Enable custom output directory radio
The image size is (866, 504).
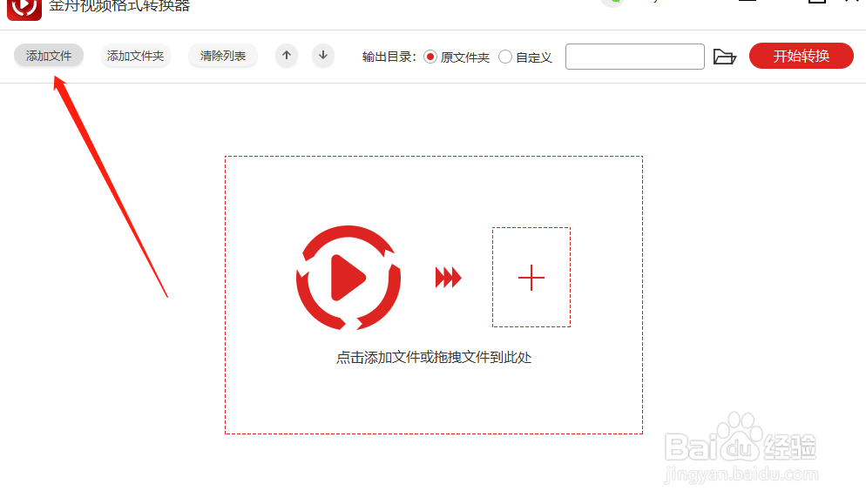pos(505,56)
